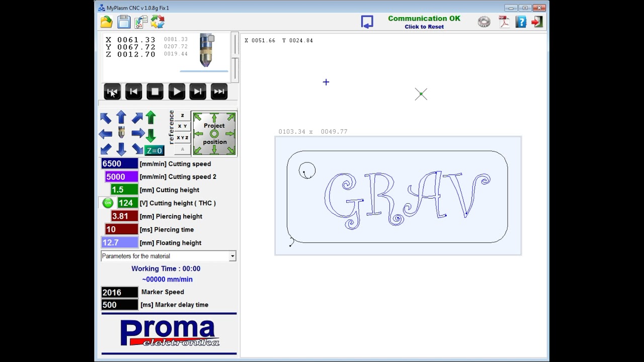Image resolution: width=644 pixels, height=362 pixels.
Task: Skip to end with fast-forward button
Action: 219,92
